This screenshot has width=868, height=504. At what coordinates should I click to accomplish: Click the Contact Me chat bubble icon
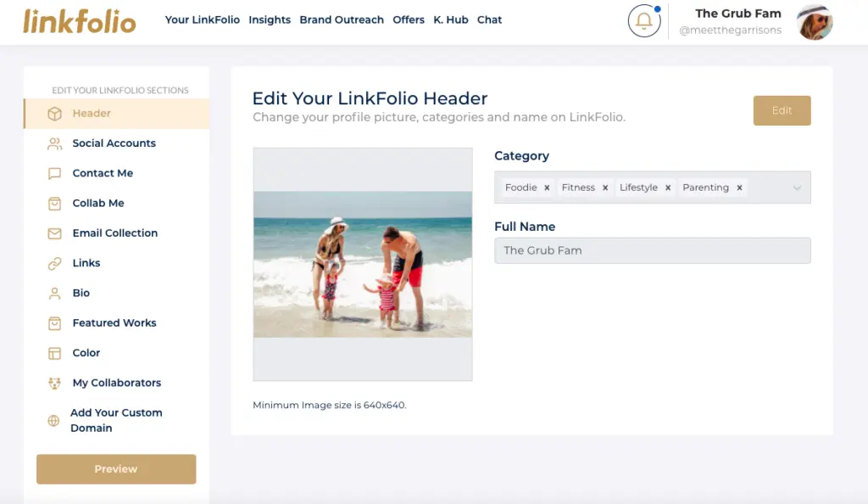click(x=55, y=173)
